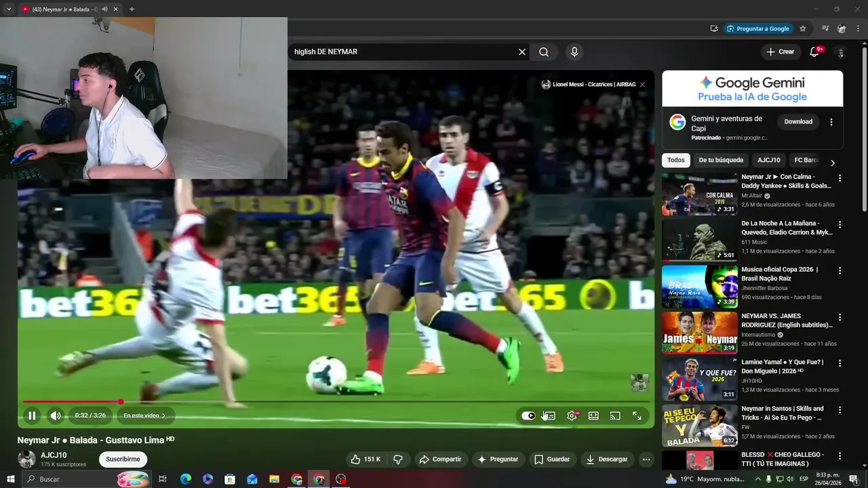
Task: Clear the search box with X
Action: coord(522,52)
